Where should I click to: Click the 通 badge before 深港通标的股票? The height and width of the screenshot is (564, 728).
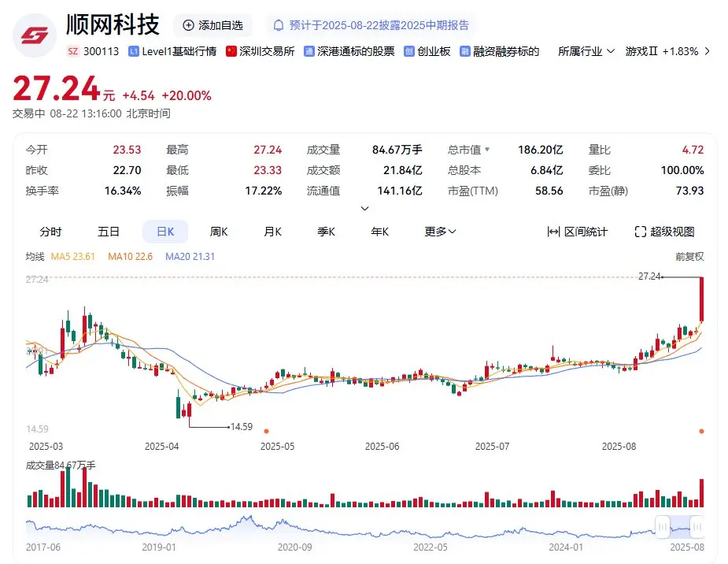tap(309, 51)
